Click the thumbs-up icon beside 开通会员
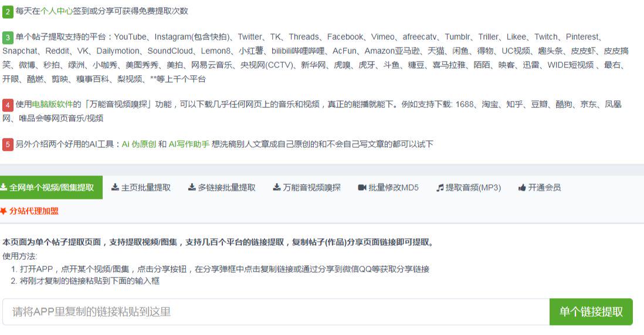The width and height of the screenshot is (644, 335). click(x=522, y=188)
